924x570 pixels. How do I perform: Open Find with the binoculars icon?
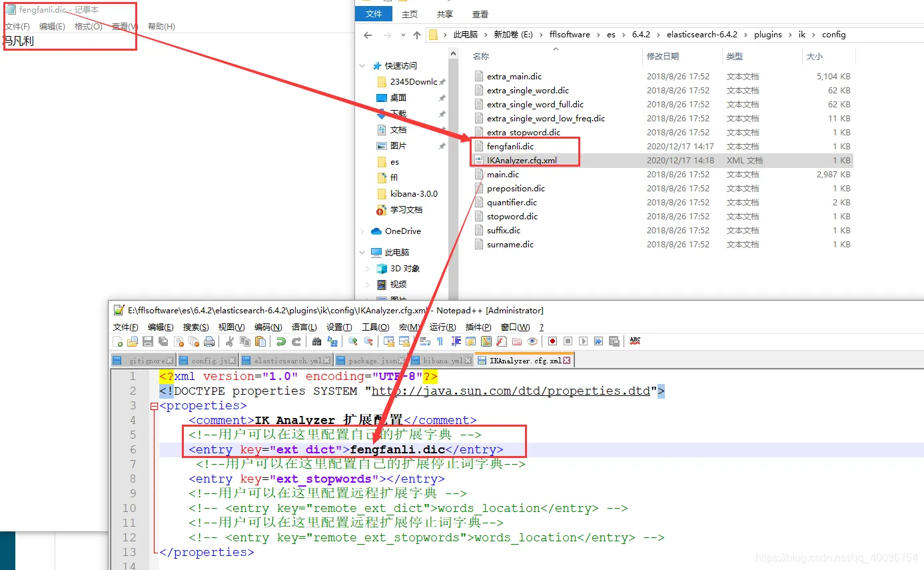click(316, 341)
